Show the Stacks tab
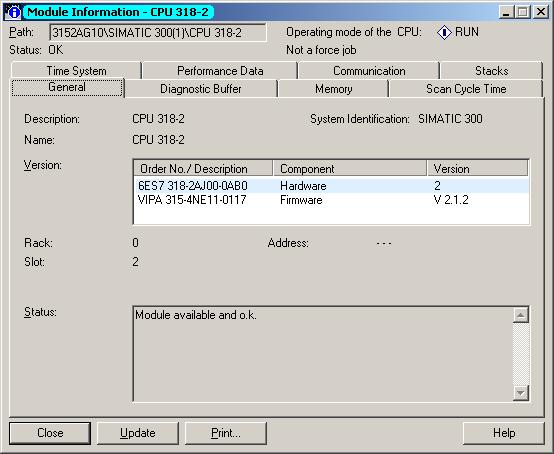The image size is (554, 454). 491,71
